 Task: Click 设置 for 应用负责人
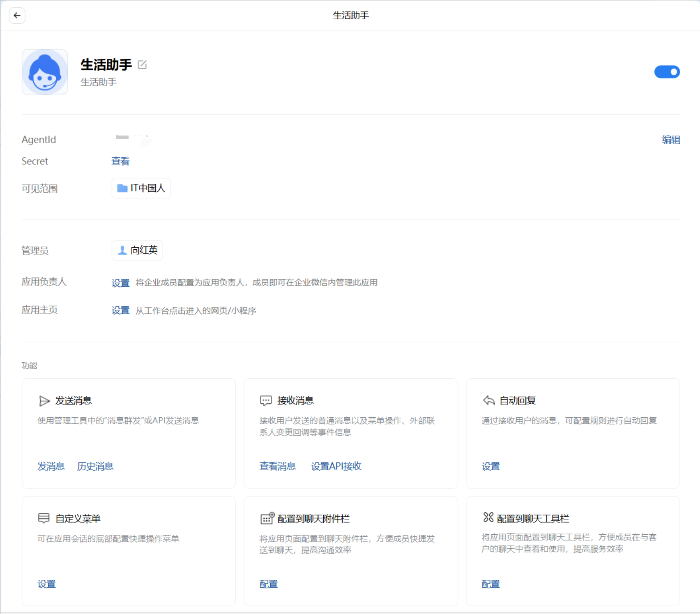(x=120, y=283)
